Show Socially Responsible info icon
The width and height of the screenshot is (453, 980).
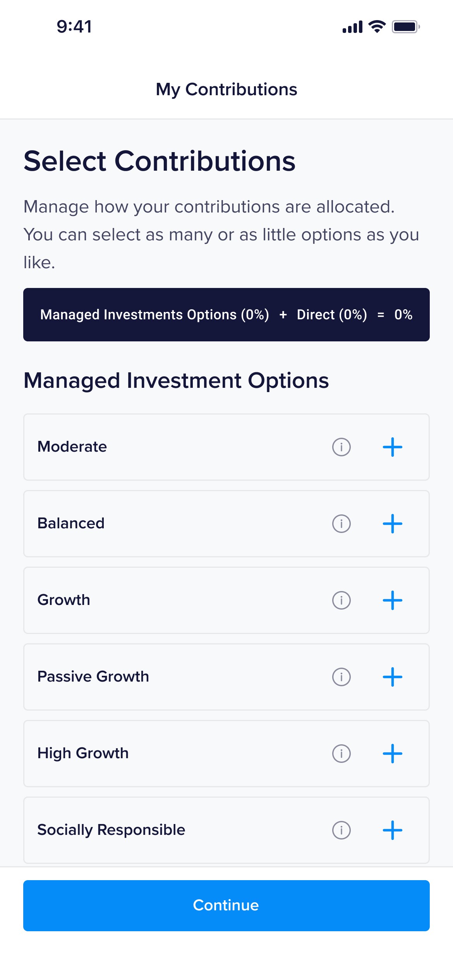tap(341, 830)
